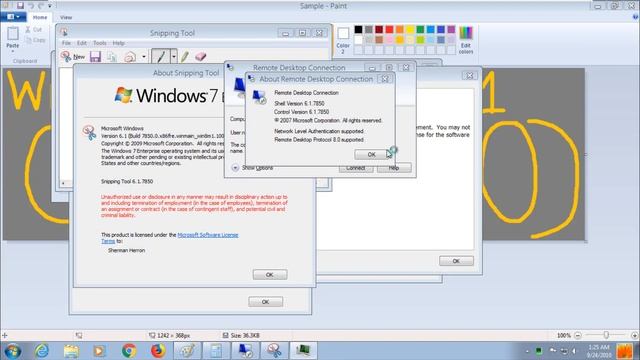The image size is (640, 360).
Task: Open the Windows Start orb
Action: pos(13,351)
